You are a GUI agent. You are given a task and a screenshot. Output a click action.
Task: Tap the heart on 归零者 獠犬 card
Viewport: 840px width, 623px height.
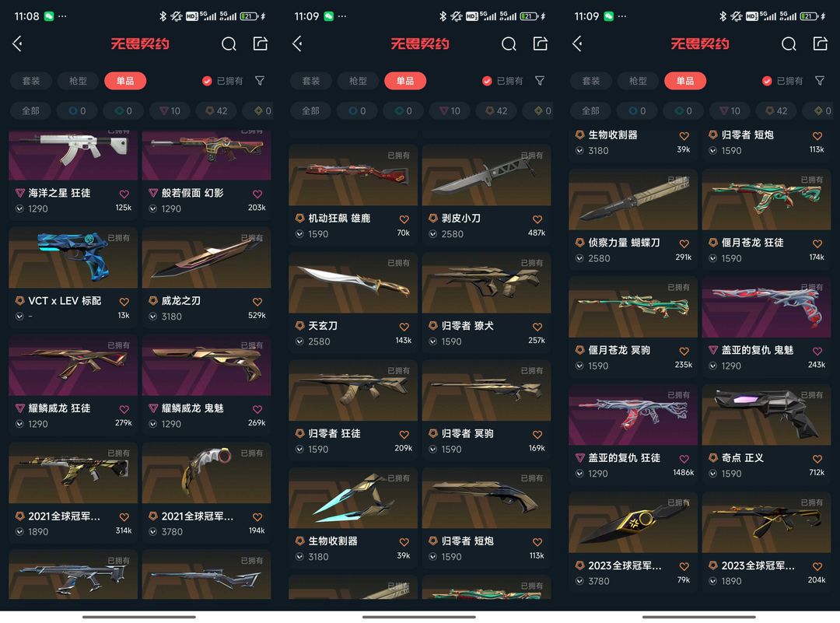[x=538, y=327]
